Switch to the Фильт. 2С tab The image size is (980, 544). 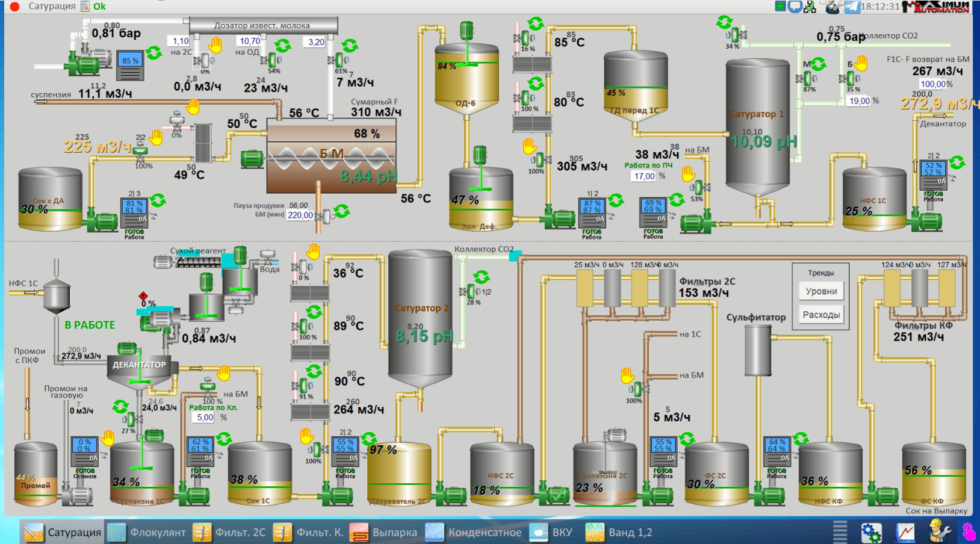click(229, 532)
